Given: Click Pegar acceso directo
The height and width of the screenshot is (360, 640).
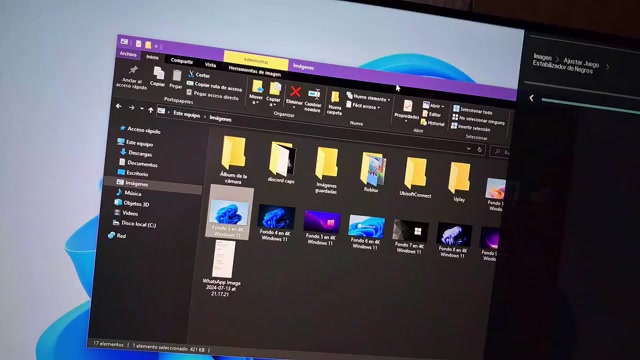Looking at the screenshot, I should 213,95.
